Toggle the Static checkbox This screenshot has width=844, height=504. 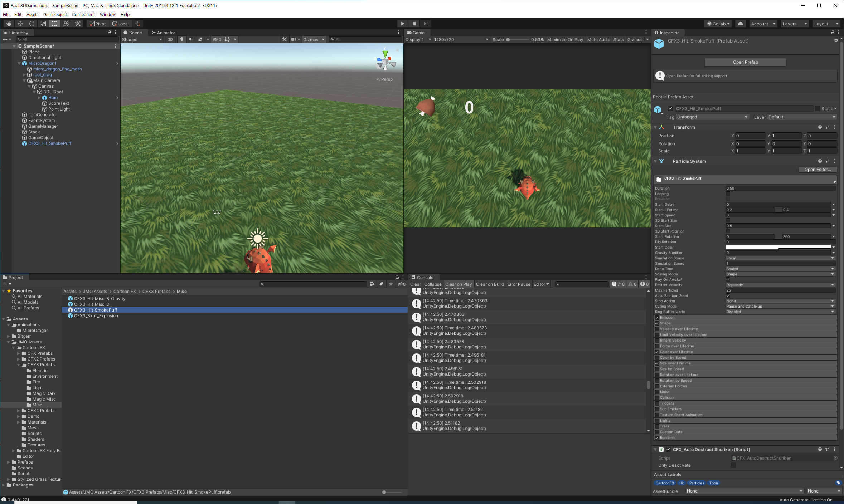[x=817, y=108]
